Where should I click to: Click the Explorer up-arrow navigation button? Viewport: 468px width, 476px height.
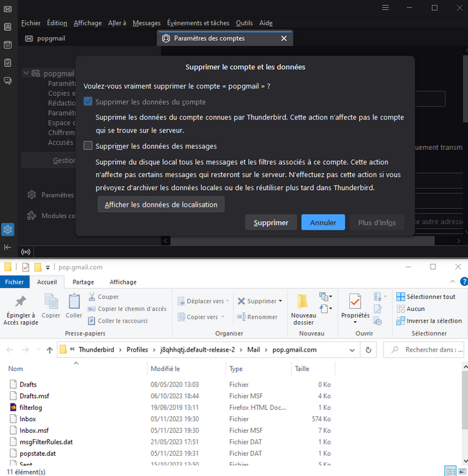click(x=50, y=350)
